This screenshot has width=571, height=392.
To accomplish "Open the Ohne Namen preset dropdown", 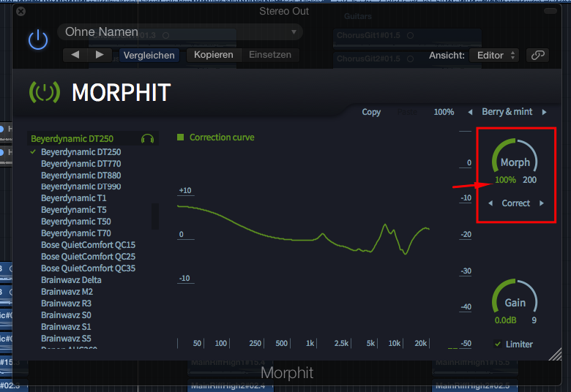I will coord(180,32).
